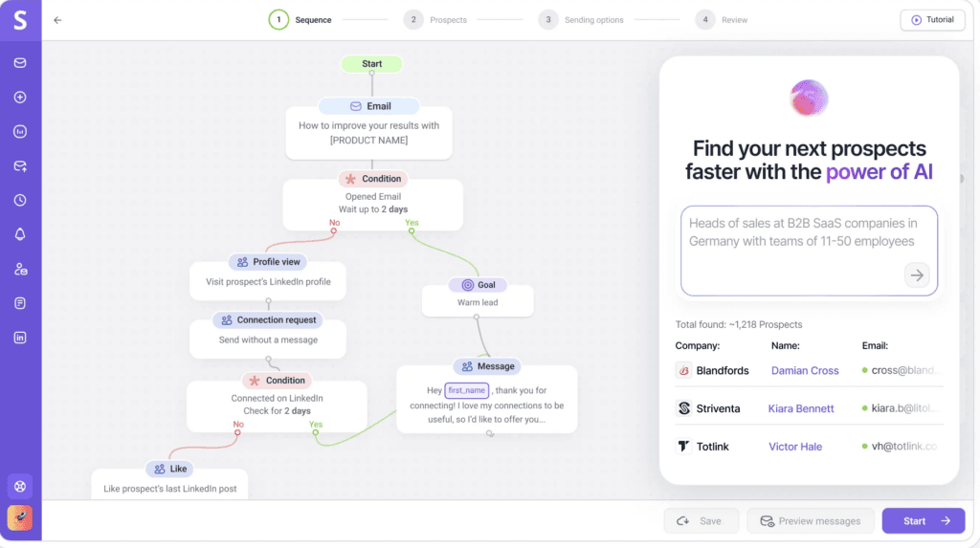Click the Email subject text card

click(x=368, y=133)
